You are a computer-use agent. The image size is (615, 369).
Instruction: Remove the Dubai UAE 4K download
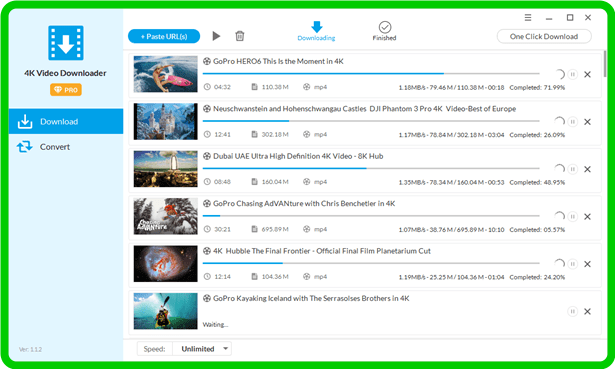click(x=588, y=169)
